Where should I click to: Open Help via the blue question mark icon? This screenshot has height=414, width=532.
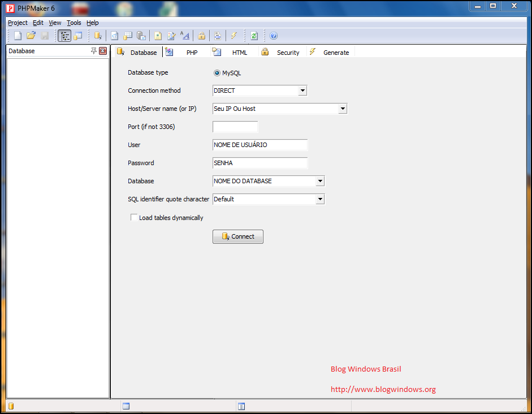click(x=274, y=36)
